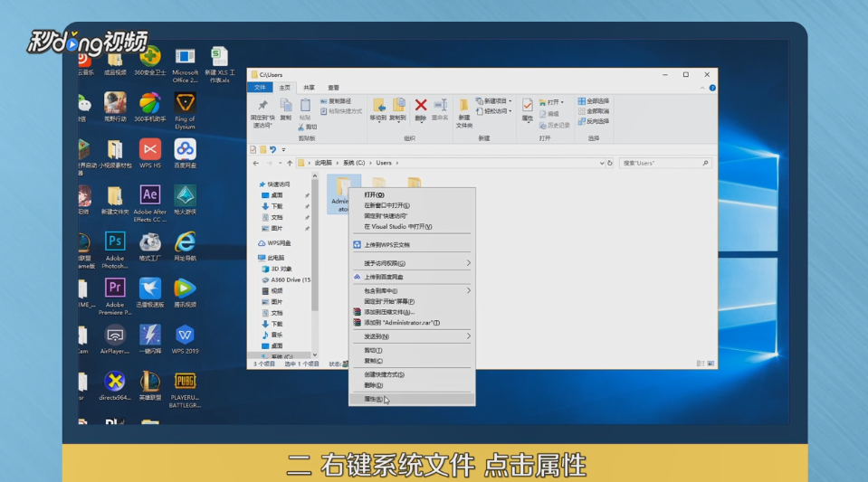
Task: Click the refresh button beside address bar
Action: point(610,164)
